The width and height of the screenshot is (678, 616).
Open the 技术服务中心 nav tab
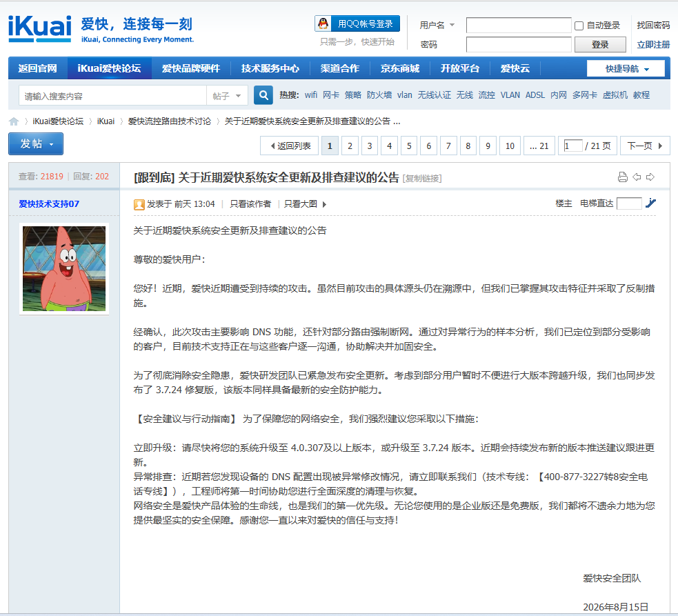coord(270,68)
